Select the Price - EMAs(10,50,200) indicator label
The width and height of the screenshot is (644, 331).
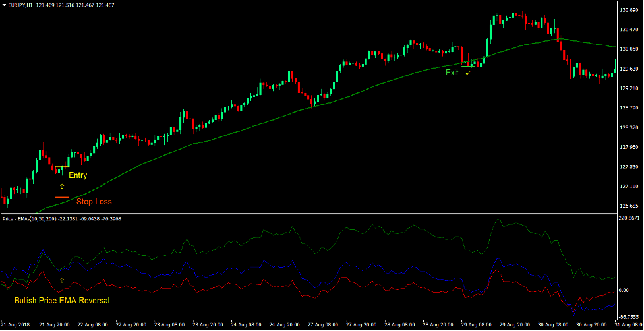[30, 218]
